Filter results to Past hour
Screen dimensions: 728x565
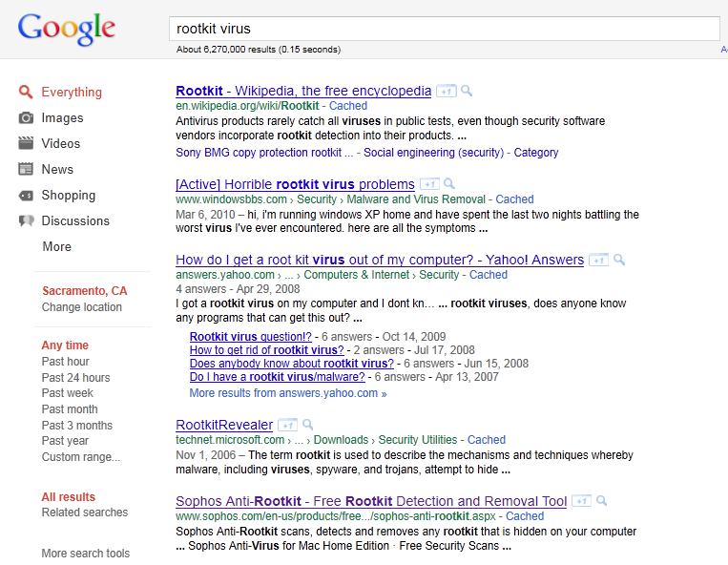66,361
